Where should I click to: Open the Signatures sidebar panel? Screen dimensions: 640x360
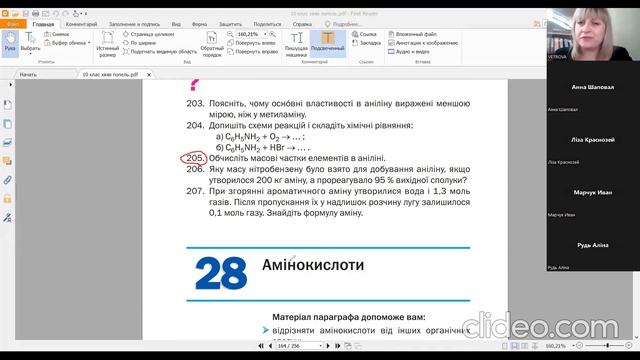pos(7,218)
